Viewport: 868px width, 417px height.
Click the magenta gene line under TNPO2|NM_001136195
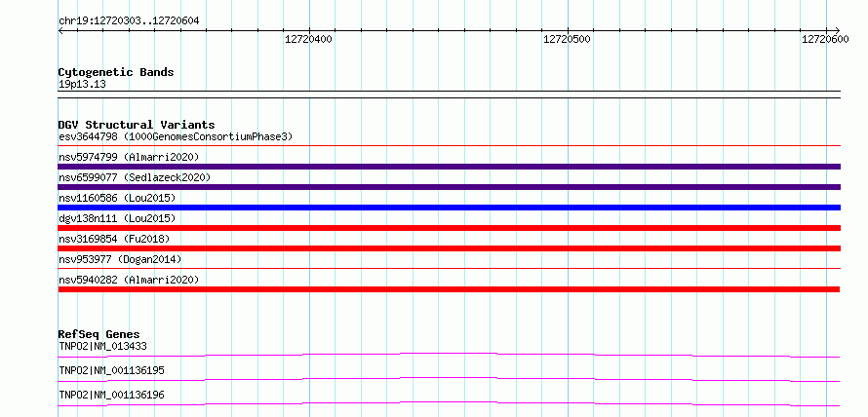coord(449,379)
